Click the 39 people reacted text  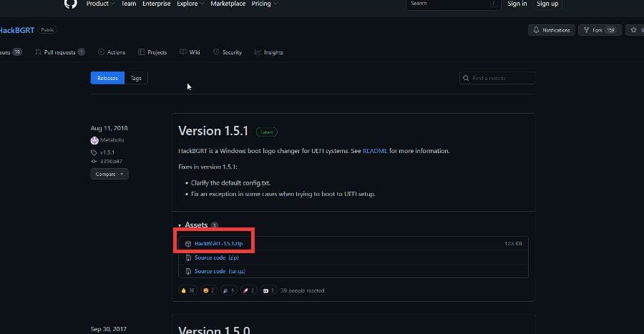point(302,290)
